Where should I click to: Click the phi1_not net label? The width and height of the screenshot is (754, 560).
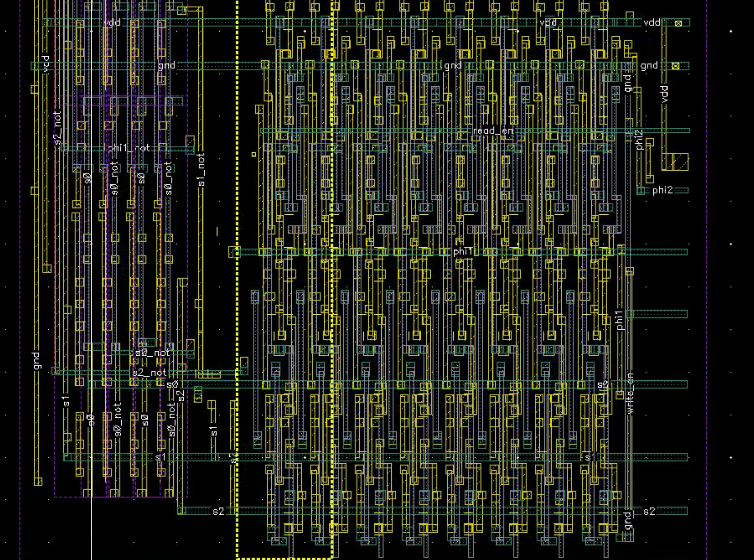click(x=129, y=148)
